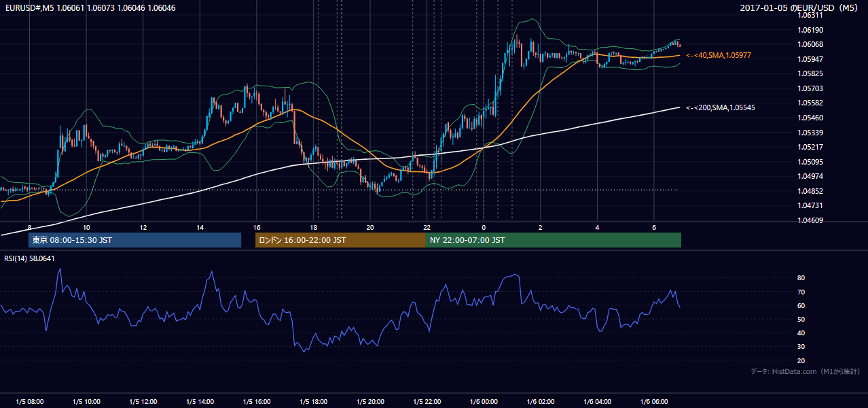Click price axis value 1.05582
This screenshot has width=868, height=408.
[x=810, y=103]
